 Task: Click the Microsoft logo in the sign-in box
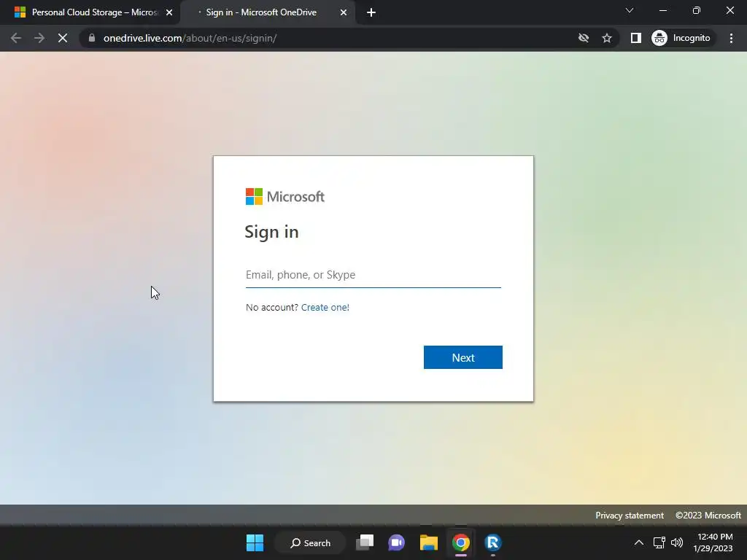[285, 196]
